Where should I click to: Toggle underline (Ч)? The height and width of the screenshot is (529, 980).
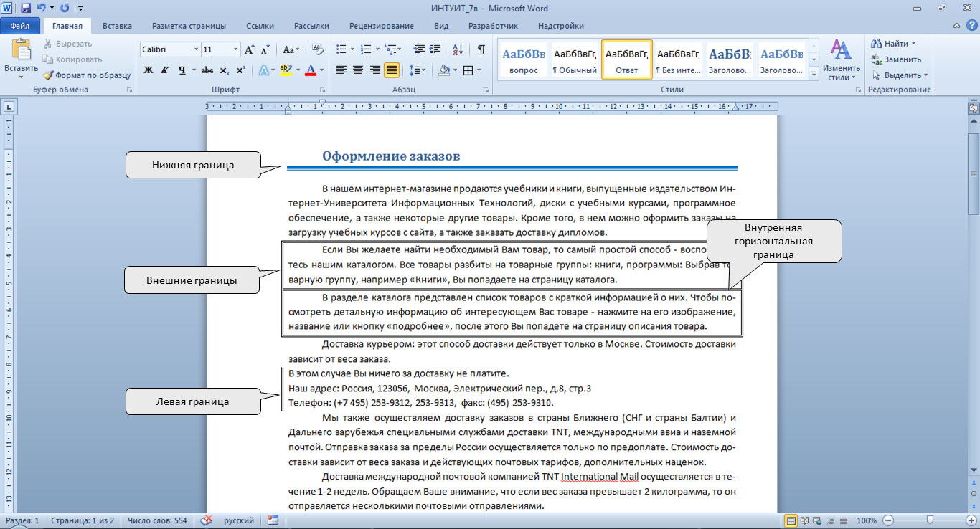pos(182,70)
